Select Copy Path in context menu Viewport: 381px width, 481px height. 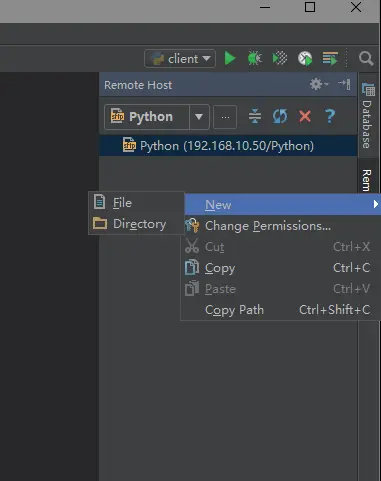(x=282, y=310)
